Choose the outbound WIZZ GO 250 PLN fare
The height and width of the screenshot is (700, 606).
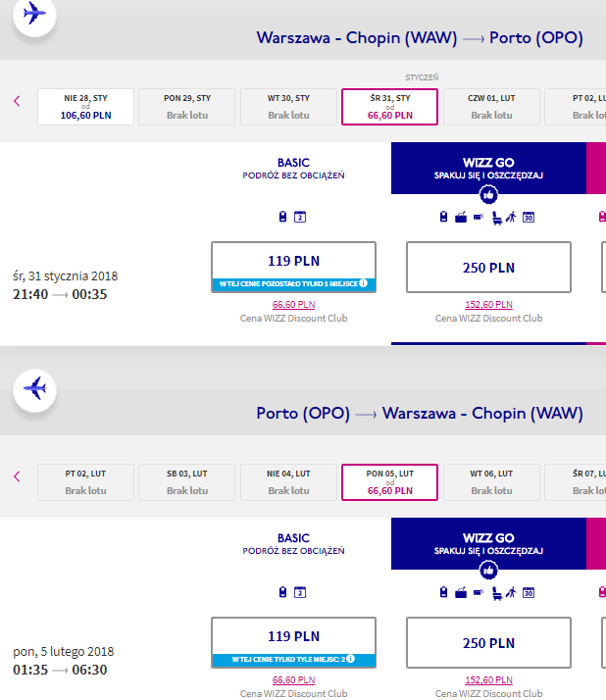pyautogui.click(x=488, y=267)
